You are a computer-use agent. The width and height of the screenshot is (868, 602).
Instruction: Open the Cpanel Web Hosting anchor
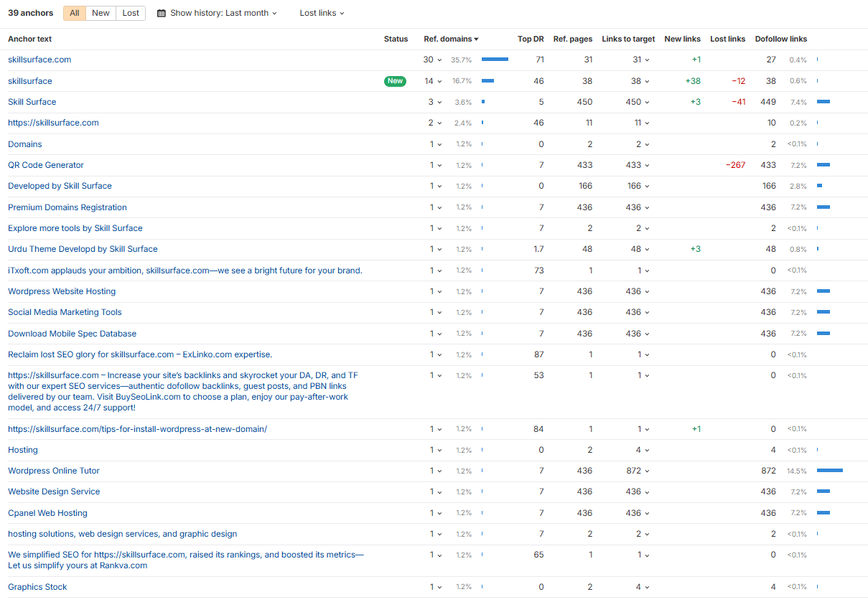[47, 513]
